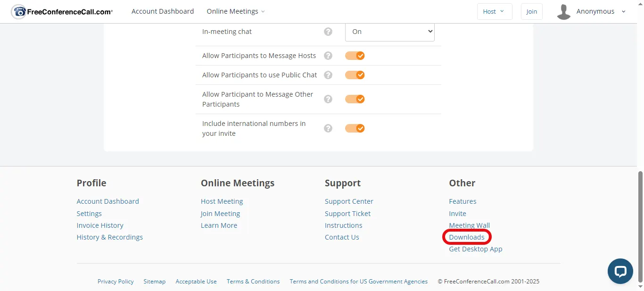This screenshot has height=291, width=644.
Task: Click the help icon for Public Chat setting
Action: click(x=328, y=75)
